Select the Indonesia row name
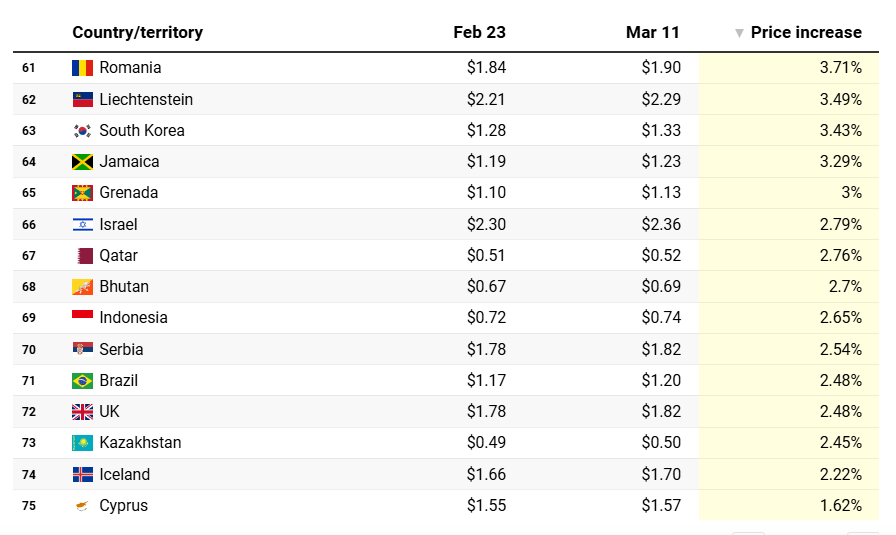This screenshot has height=535, width=896. (x=133, y=318)
